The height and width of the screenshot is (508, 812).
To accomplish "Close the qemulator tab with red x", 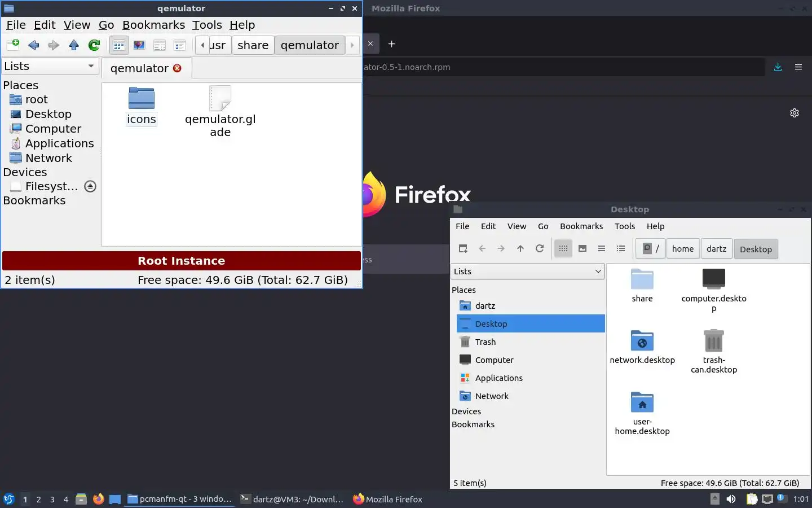I will [x=177, y=68].
